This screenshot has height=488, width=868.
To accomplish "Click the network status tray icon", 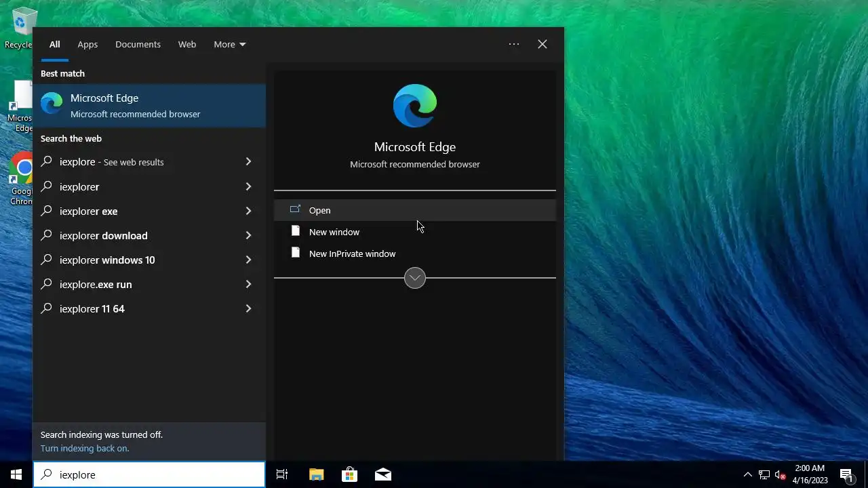I will tap(764, 474).
